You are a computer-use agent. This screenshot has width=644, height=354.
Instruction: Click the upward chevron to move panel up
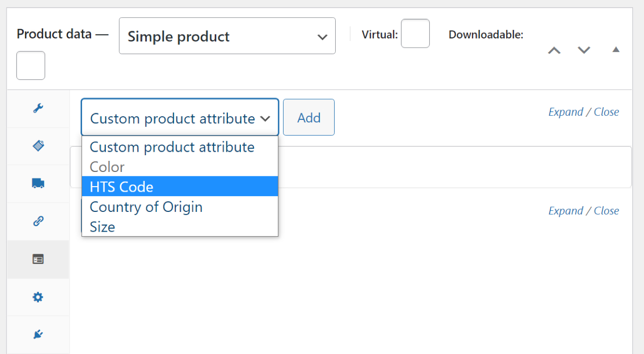coord(554,50)
